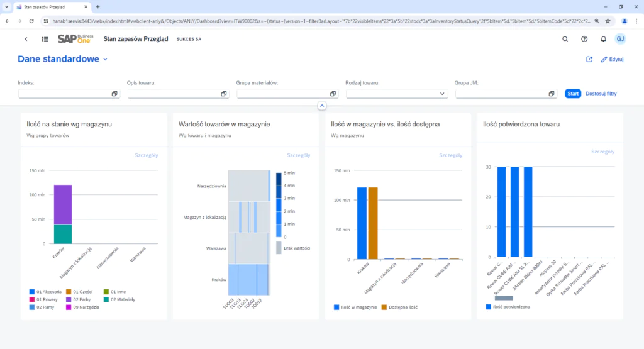Open the SAP navigation menu list icon
Image resolution: width=644 pixels, height=349 pixels.
(45, 39)
